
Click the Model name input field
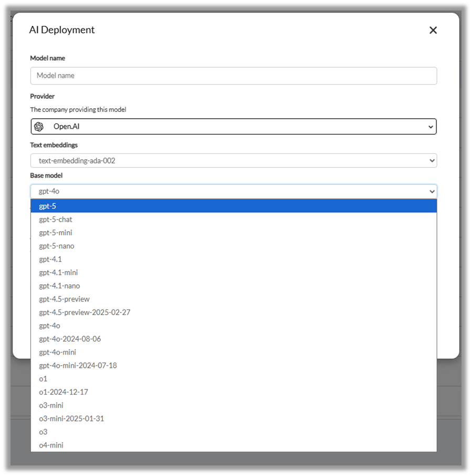click(x=234, y=76)
